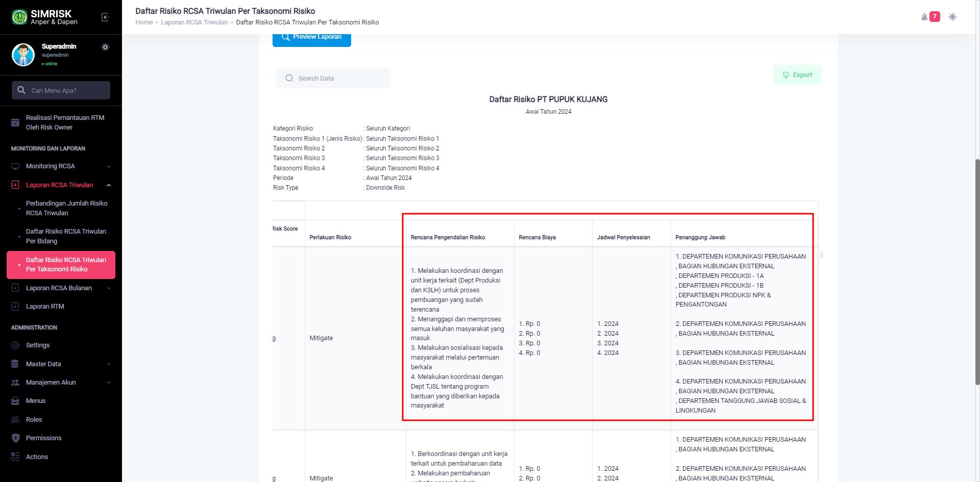Toggle the light/dark theme sun icon
The image size is (980, 482).
[x=952, y=17]
